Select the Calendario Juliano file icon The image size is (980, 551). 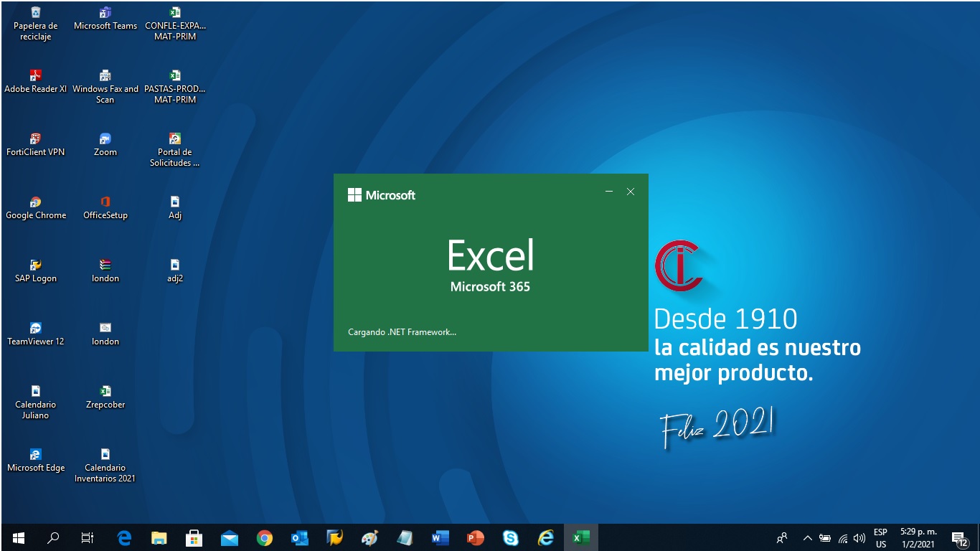click(x=35, y=402)
